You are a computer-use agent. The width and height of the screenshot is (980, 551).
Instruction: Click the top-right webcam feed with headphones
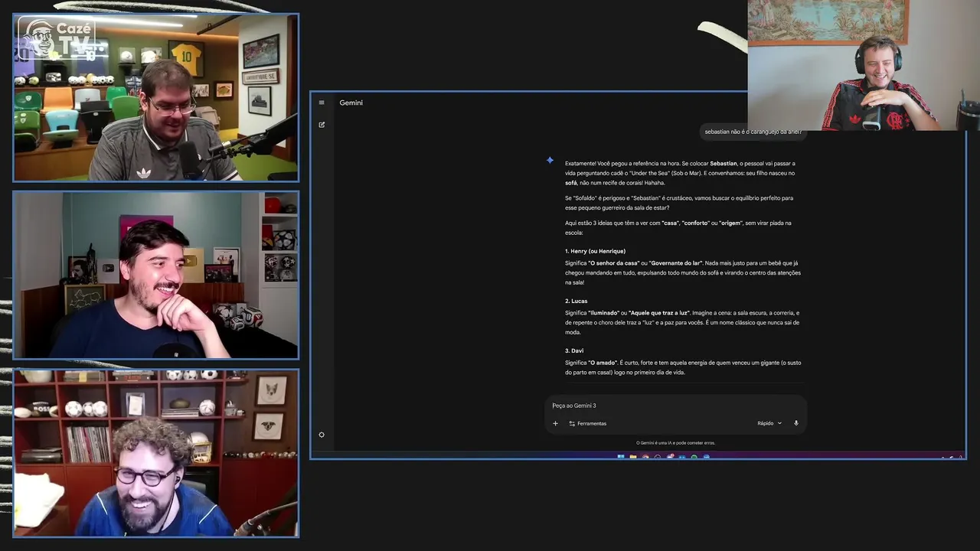tap(864, 65)
